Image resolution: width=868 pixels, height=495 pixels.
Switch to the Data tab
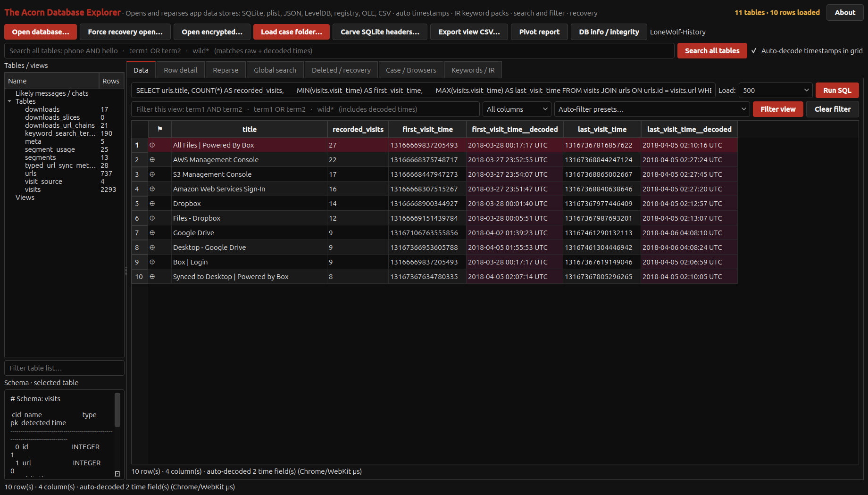[x=141, y=70]
